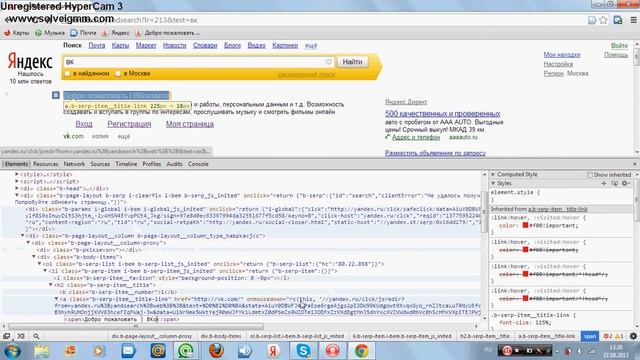
Task: Click the Найти search button
Action: click(352, 62)
